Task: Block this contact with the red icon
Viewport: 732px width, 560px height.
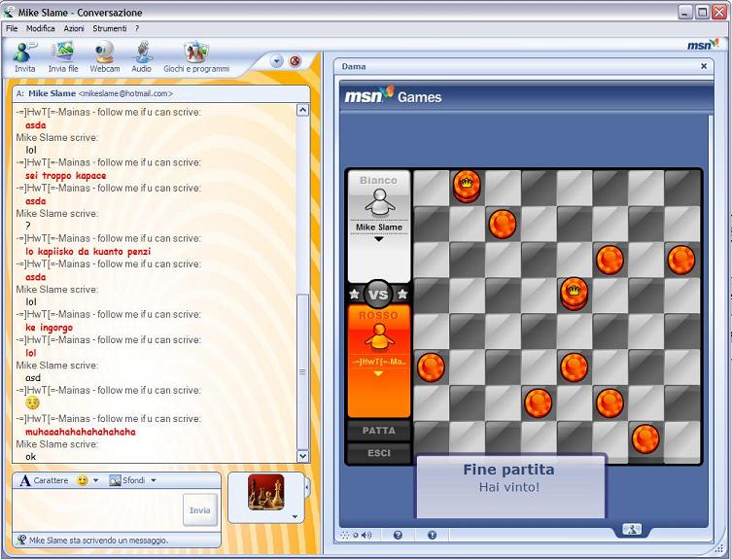Action: pos(295,61)
